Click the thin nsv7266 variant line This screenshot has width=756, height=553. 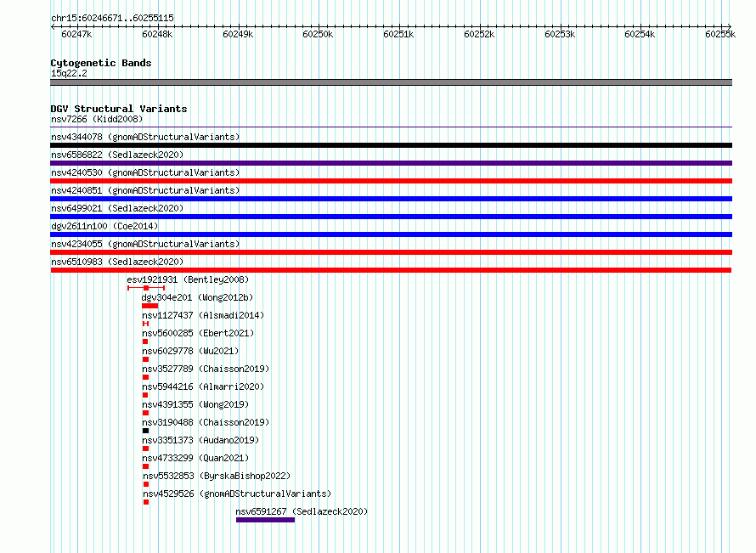click(x=391, y=127)
